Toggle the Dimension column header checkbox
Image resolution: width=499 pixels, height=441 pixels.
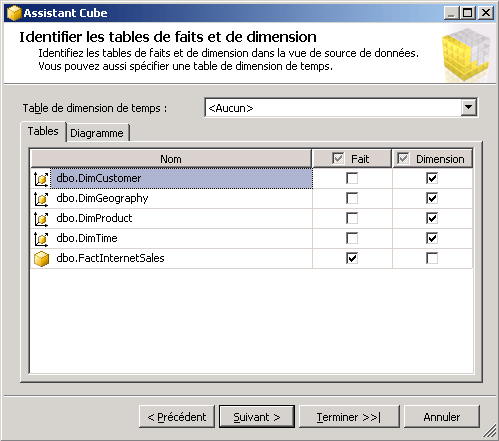[403, 158]
